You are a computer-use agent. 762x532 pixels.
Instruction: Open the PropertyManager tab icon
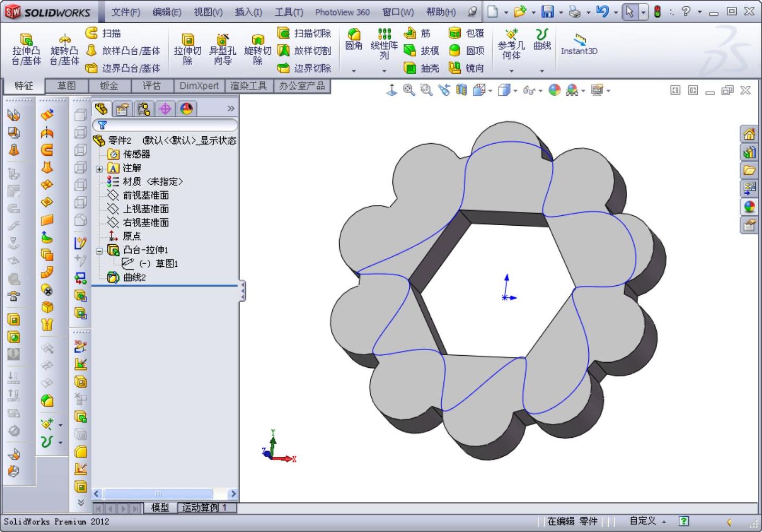(x=122, y=109)
